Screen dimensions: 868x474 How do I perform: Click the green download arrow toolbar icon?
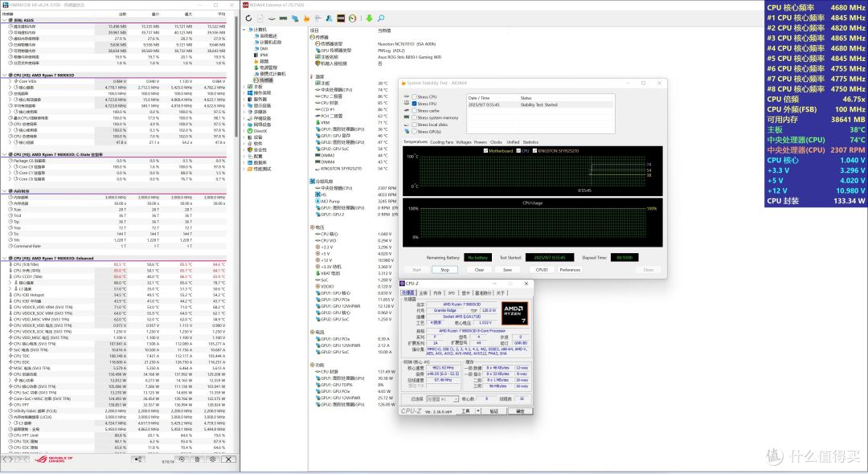pos(369,18)
